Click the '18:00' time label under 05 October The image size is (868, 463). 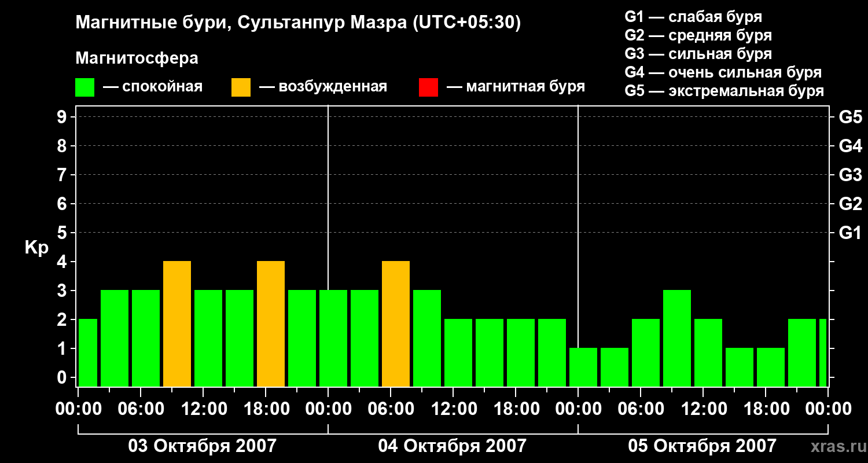coord(766,409)
